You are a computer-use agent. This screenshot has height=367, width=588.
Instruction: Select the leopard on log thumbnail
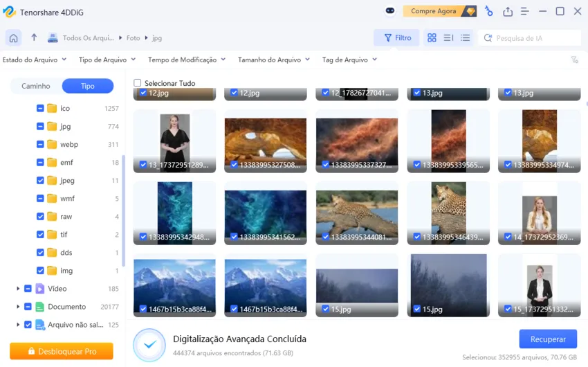coord(356,209)
